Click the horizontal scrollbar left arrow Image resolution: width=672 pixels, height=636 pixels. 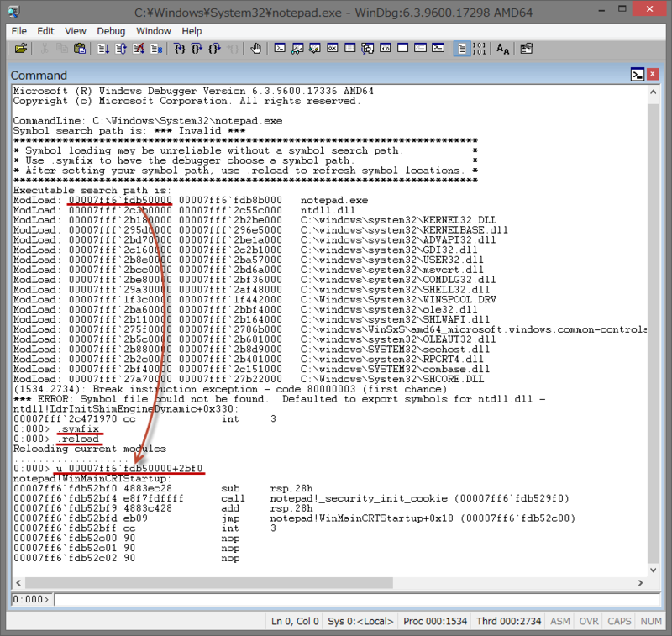pyautogui.click(x=18, y=583)
